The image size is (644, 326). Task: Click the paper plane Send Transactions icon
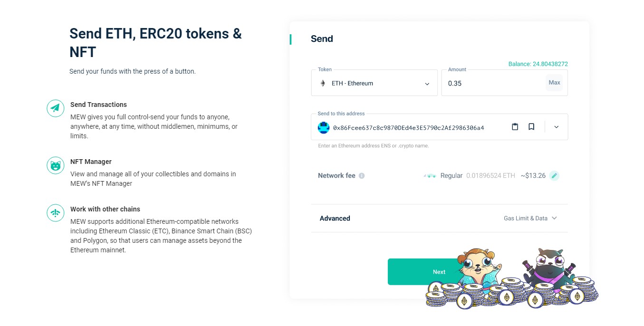click(56, 108)
